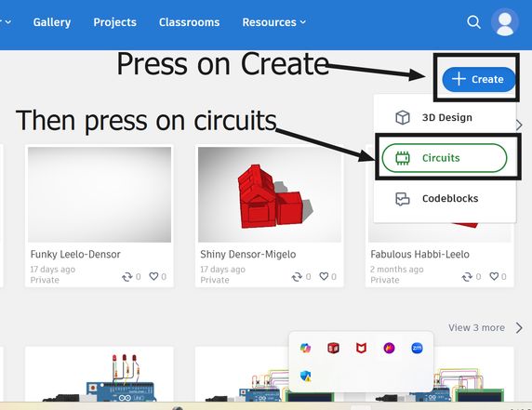Open Zoom icon in tray popup
The height and width of the screenshot is (410, 532).
pyautogui.click(x=417, y=348)
